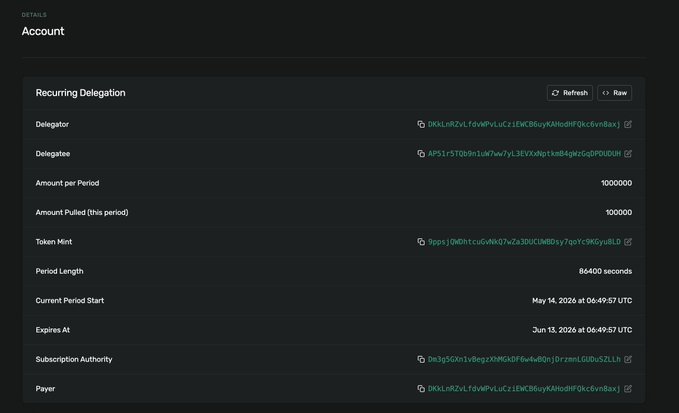Click the Subscription Authority label

pos(74,359)
